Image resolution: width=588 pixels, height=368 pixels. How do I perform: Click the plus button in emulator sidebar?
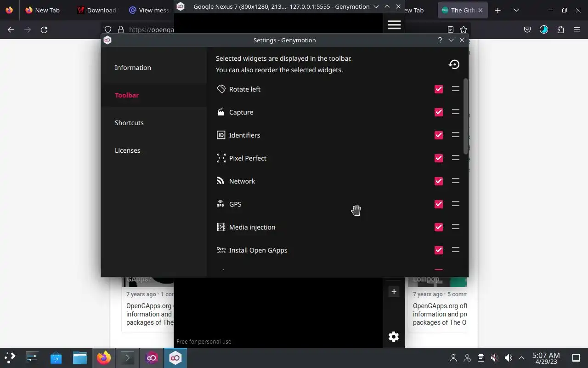(x=394, y=291)
